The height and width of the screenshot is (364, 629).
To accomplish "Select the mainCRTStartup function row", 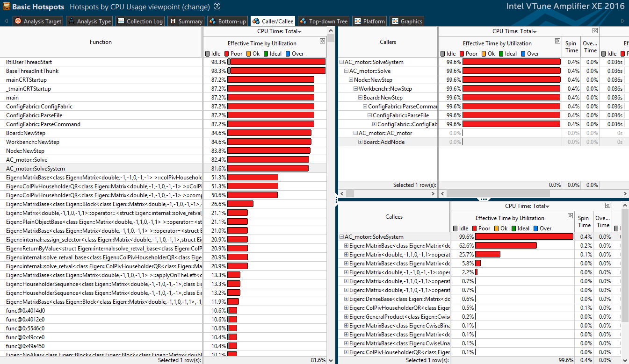I will [x=101, y=80].
